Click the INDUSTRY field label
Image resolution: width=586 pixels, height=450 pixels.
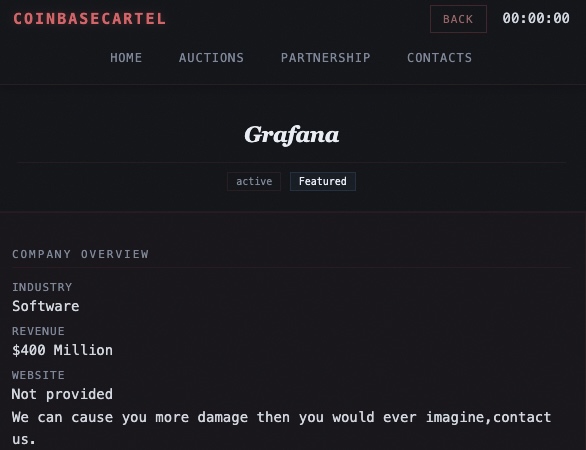(42, 287)
